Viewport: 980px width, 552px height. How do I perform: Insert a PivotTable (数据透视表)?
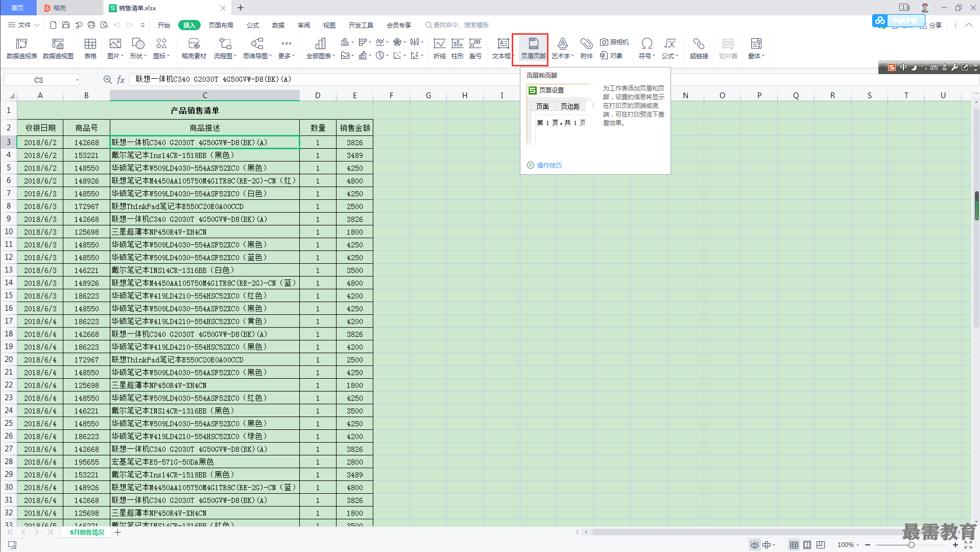click(21, 49)
